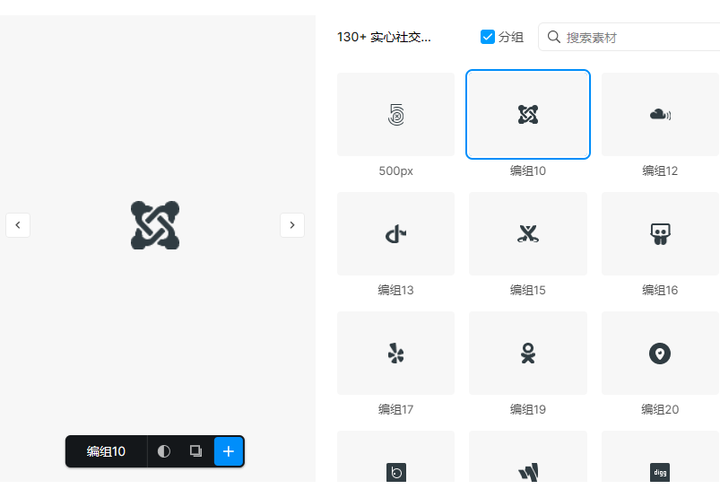Select the Joomla icon thumbnail 编组10
This screenshot has height=489, width=720.
pos(528,114)
